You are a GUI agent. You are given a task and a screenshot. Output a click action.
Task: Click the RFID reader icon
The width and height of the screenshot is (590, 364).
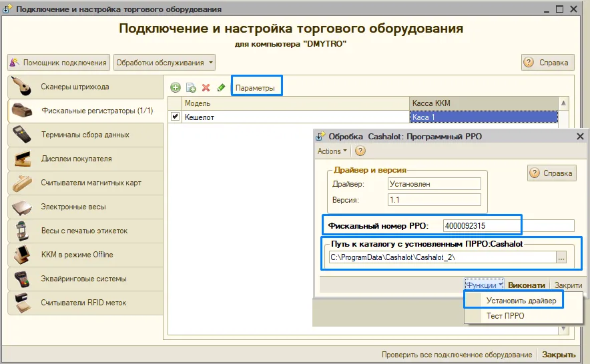coord(22,303)
